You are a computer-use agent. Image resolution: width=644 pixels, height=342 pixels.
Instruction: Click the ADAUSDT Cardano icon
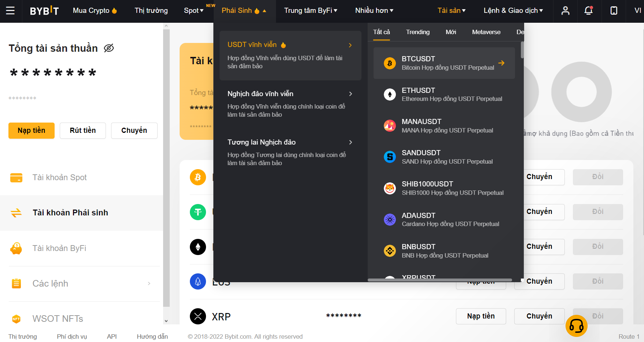click(x=390, y=219)
